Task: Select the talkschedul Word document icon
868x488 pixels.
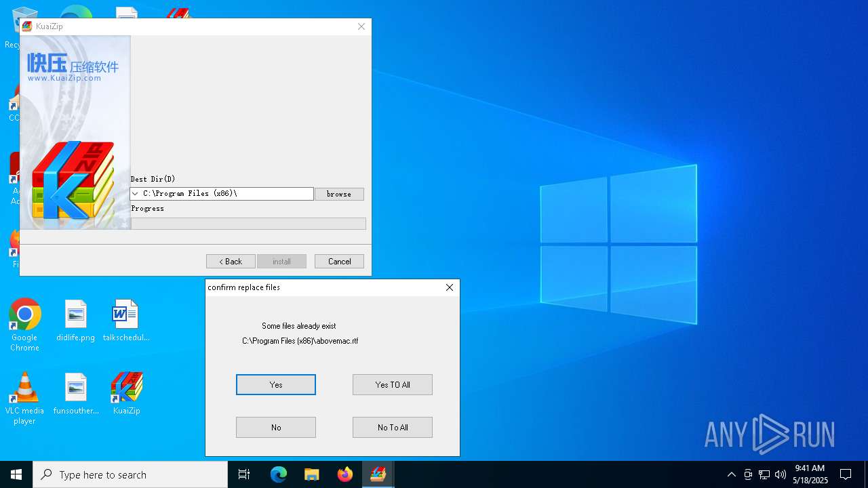Action: (126, 321)
